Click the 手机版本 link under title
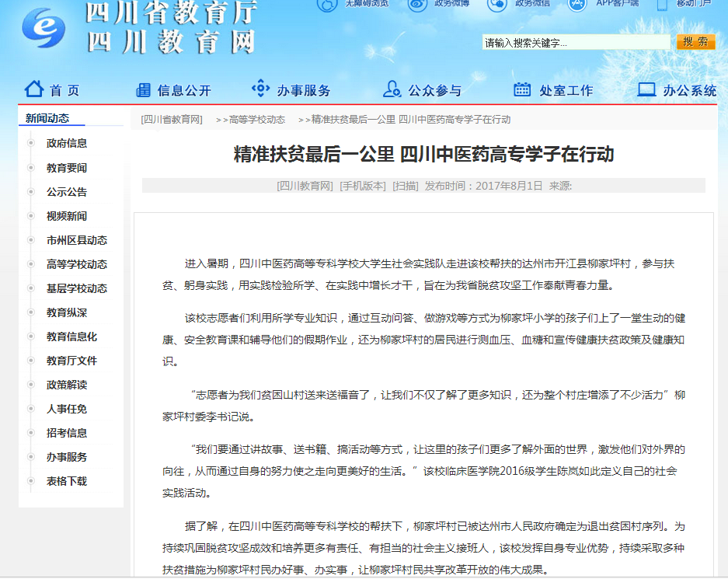The image size is (728, 579). (363, 186)
